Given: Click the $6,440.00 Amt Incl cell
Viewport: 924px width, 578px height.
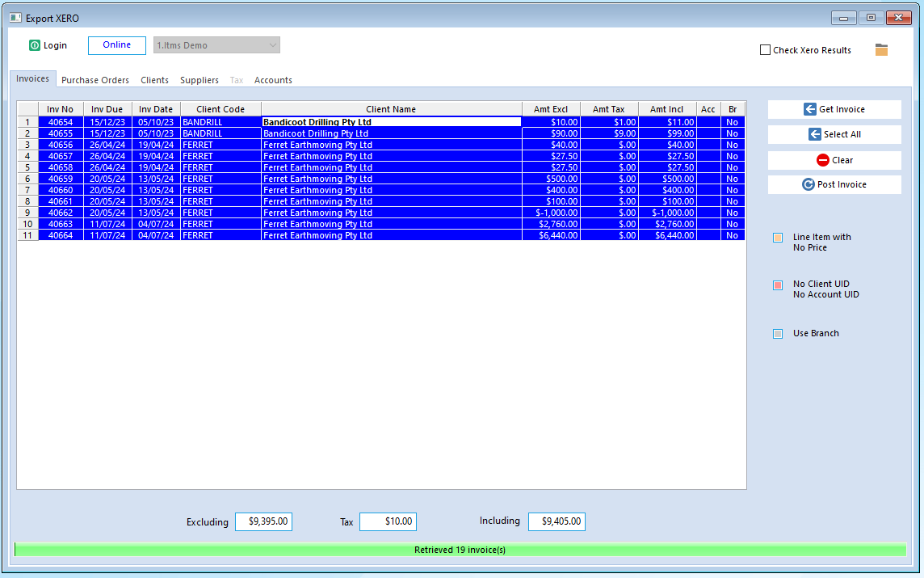Looking at the screenshot, I should (668, 235).
